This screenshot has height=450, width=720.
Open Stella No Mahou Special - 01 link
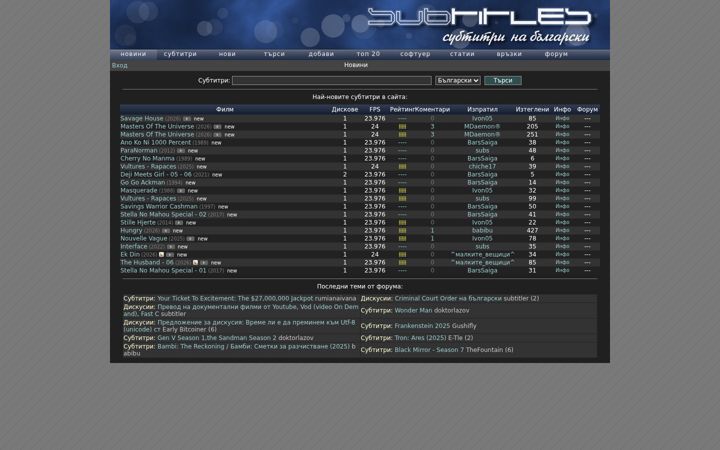pos(163,270)
